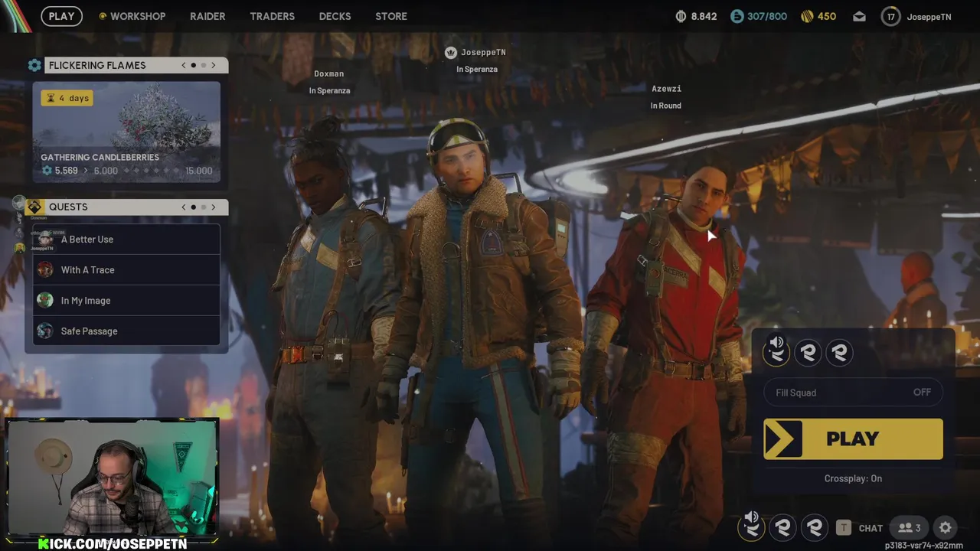This screenshot has width=980, height=551.
Task: Select the Azewzi nameplate
Action: click(x=666, y=89)
